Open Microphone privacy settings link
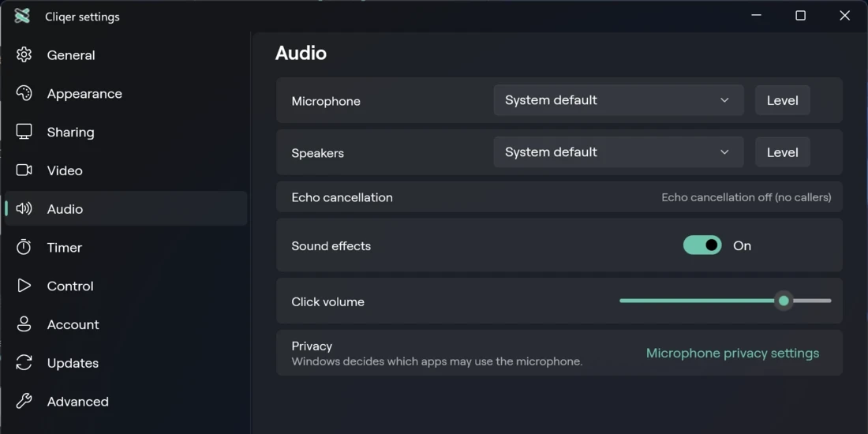The image size is (868, 434). pyautogui.click(x=732, y=354)
